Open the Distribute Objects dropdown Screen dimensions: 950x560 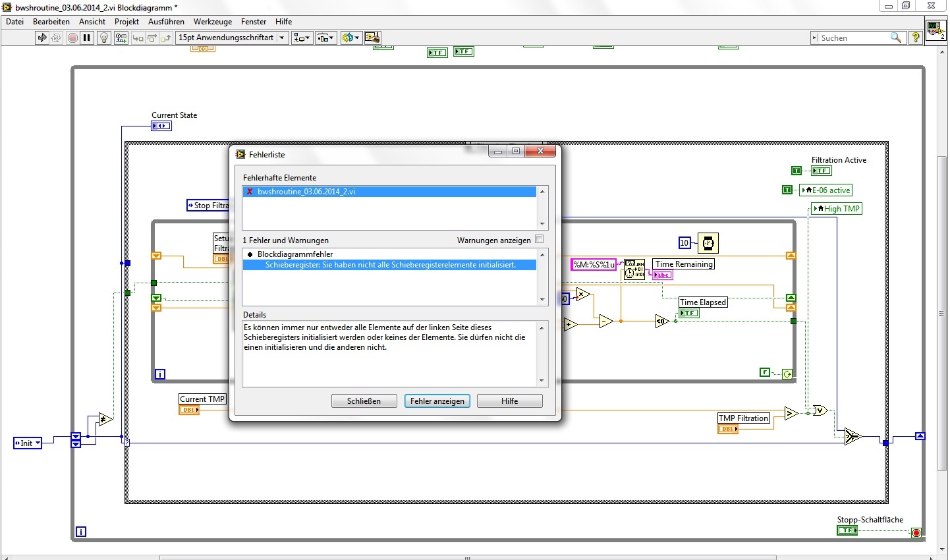coord(326,38)
